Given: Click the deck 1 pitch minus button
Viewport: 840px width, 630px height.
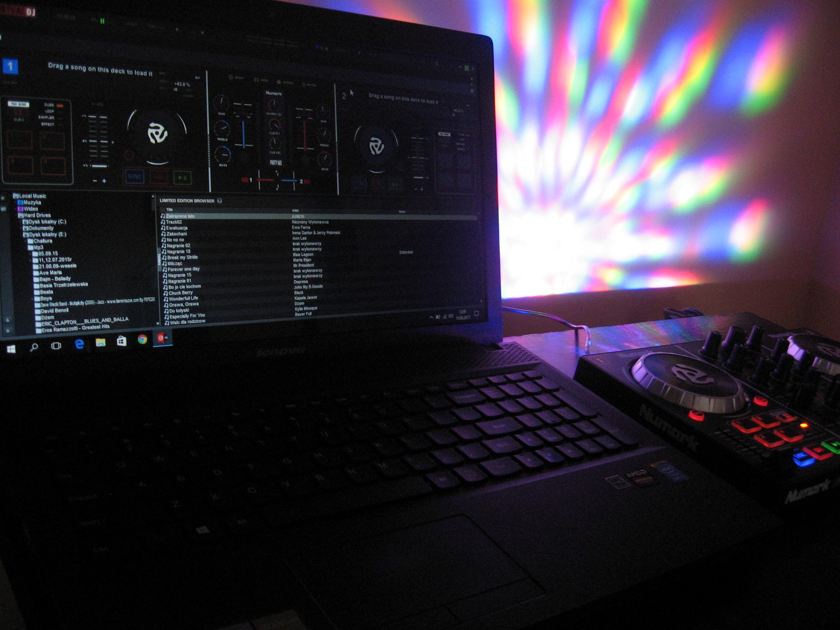Looking at the screenshot, I should (95, 181).
